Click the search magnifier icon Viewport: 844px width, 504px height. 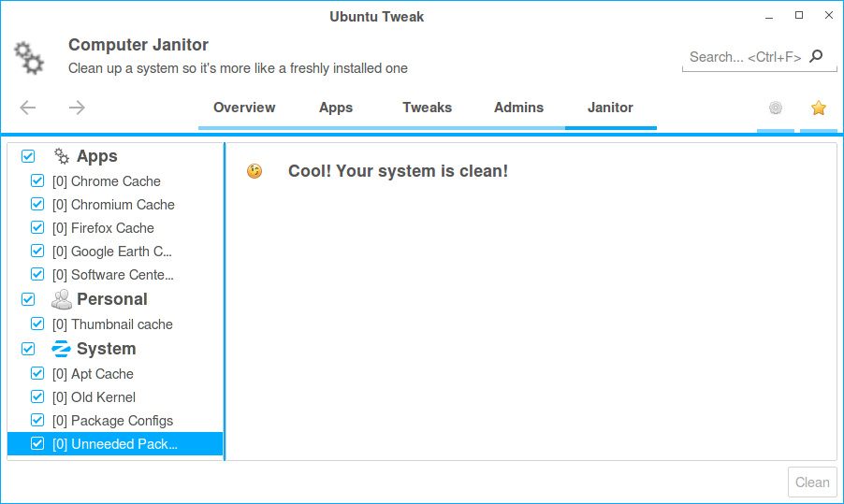point(817,56)
